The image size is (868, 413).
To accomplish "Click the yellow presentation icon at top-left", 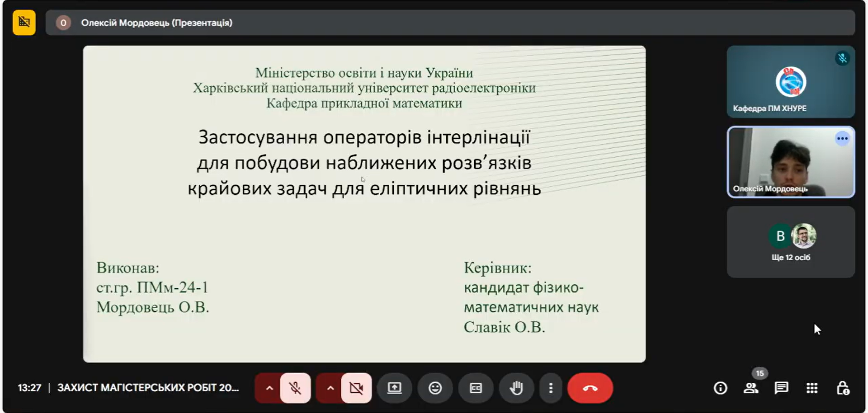I will coord(24,23).
